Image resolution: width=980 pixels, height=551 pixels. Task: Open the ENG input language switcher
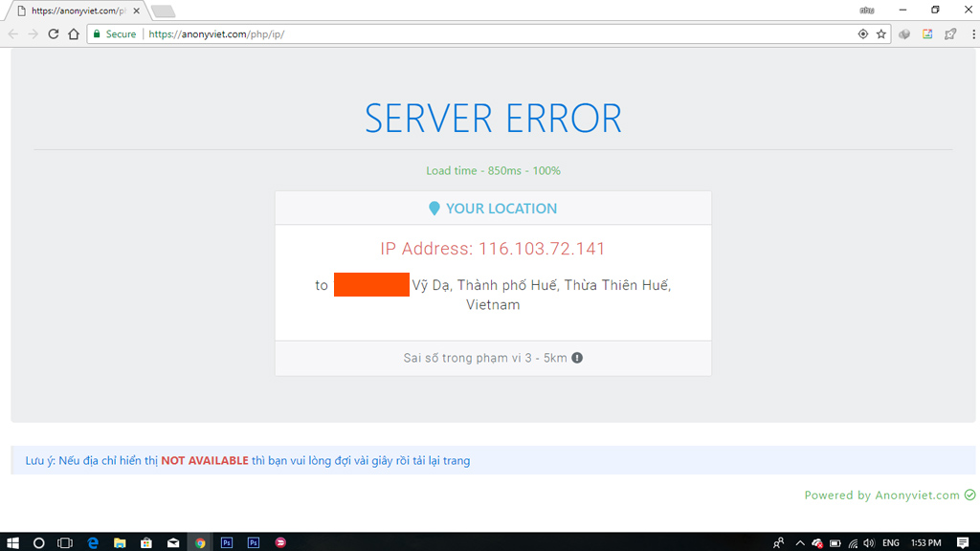891,542
